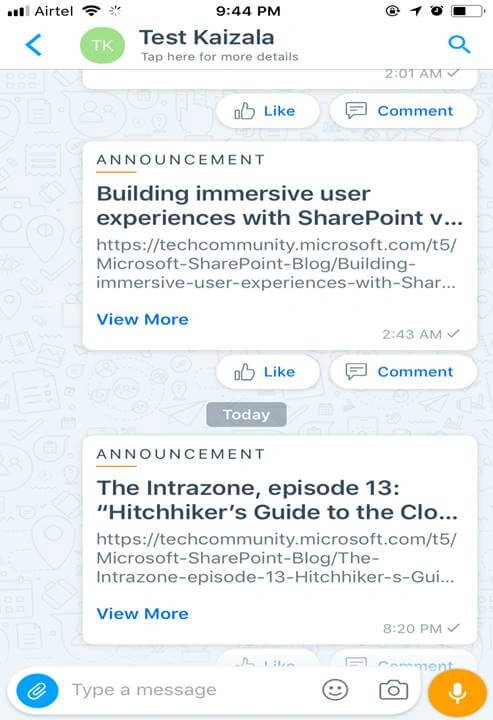Viewport: 493px width, 720px height.
Task: Open the Intrazone episode 13 URL
Action: pos(276,558)
